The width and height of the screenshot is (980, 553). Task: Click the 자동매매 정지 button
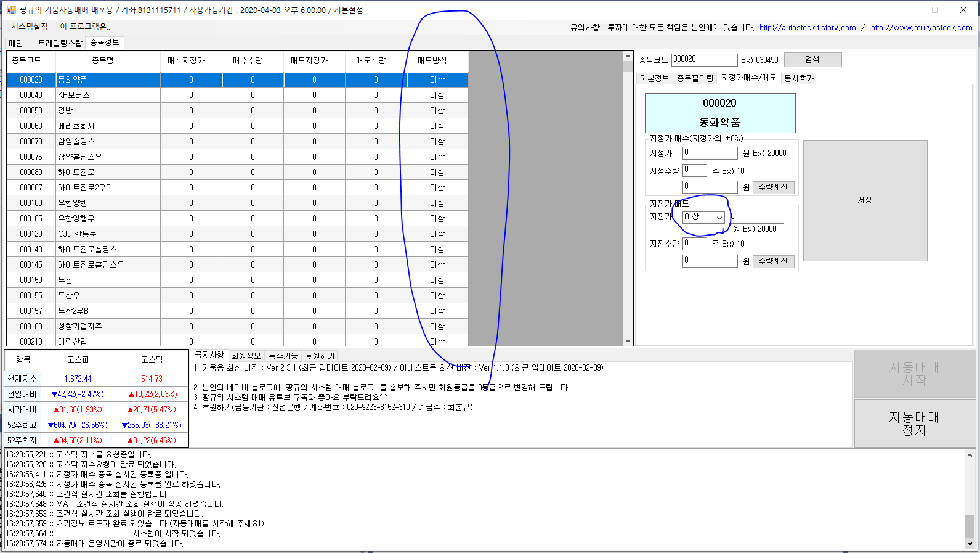914,424
